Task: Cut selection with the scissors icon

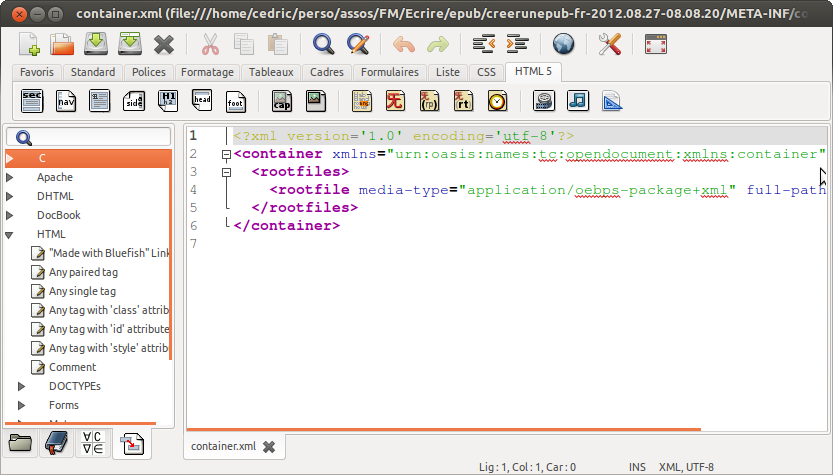Action: [210, 45]
